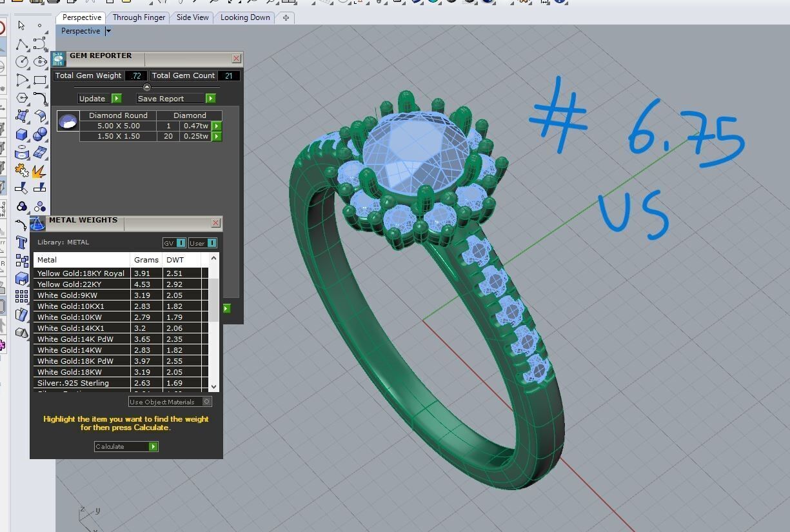Select the Mesh from surface tool
790x532 pixels.
(40, 153)
